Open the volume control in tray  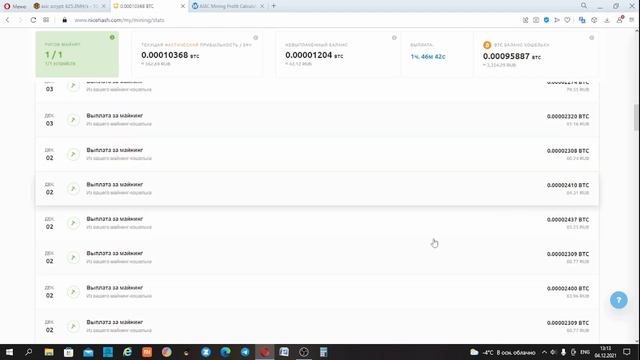553,352
